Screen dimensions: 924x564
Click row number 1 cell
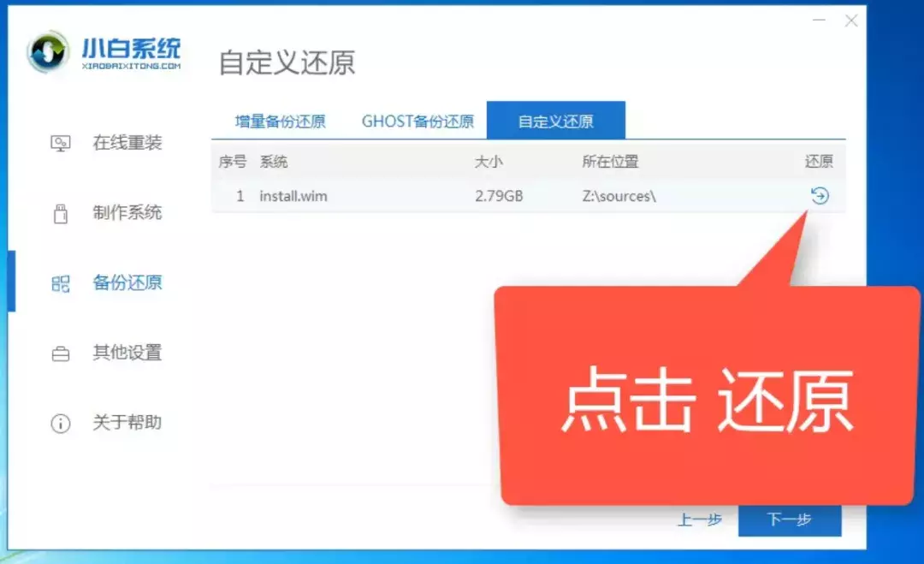pos(240,196)
